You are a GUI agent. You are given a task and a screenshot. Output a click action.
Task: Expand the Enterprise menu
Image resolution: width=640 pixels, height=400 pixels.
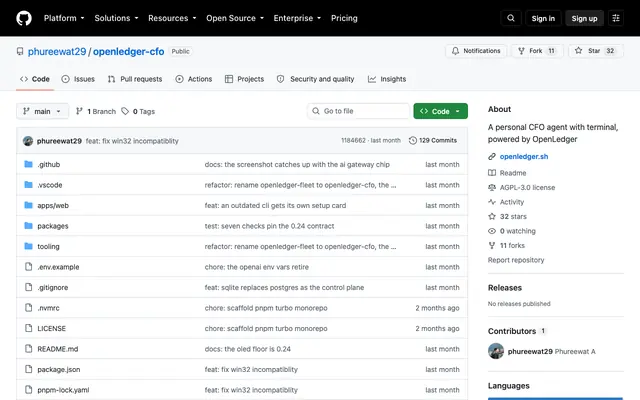click(x=297, y=18)
